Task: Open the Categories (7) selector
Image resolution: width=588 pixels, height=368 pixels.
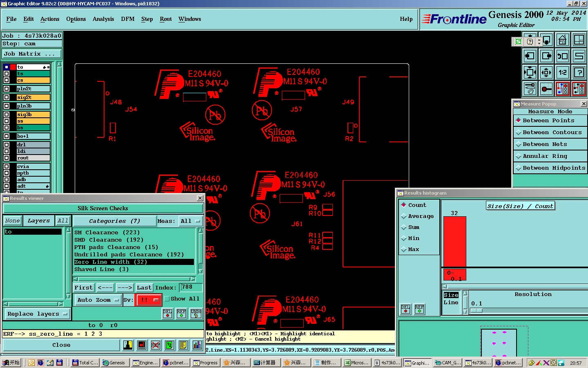Action: click(x=114, y=221)
